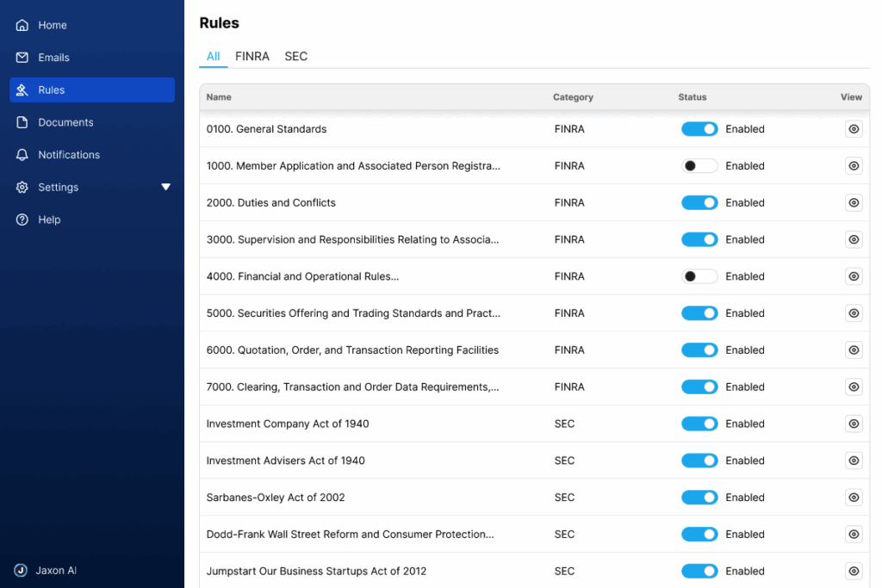View the 3000. Supervision rule details

coord(854,239)
